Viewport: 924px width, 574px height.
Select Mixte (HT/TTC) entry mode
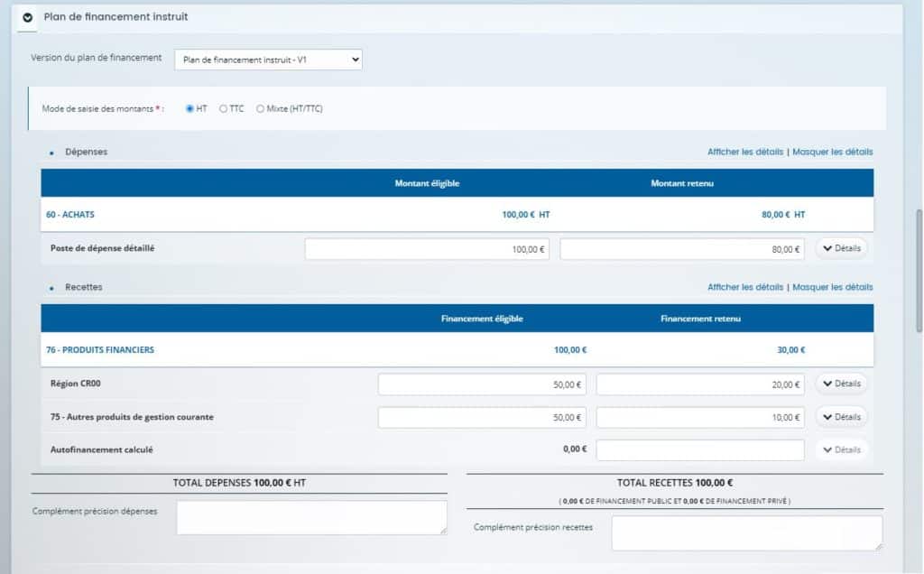pos(260,108)
